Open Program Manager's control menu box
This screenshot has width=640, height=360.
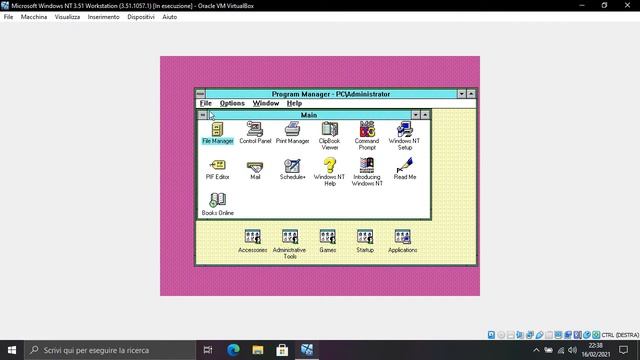point(200,94)
